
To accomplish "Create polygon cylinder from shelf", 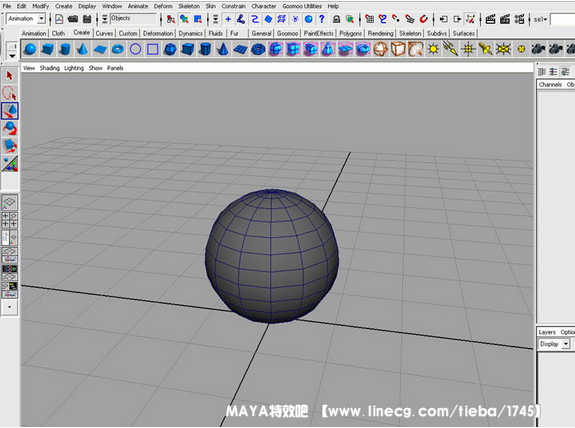I will (205, 49).
